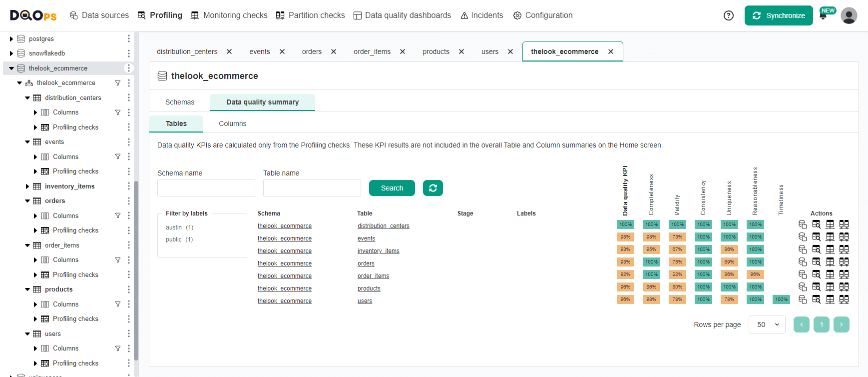The height and width of the screenshot is (377, 868).
Task: Click the Search button
Action: pyautogui.click(x=392, y=188)
